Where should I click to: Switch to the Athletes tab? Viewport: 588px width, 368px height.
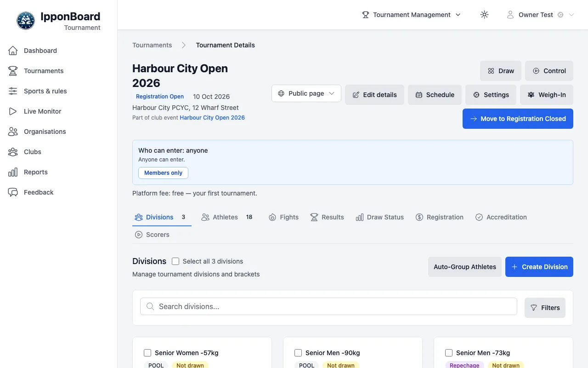[x=227, y=217]
